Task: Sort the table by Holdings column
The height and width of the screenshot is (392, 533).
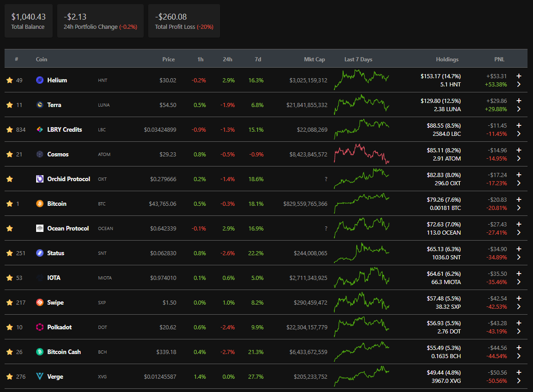Action: pyautogui.click(x=447, y=59)
